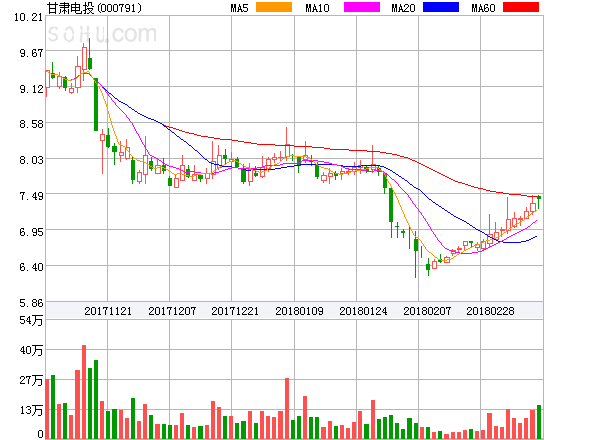The image size is (600, 440).
Task: Click the price axis label 9.12
Action: (31, 89)
